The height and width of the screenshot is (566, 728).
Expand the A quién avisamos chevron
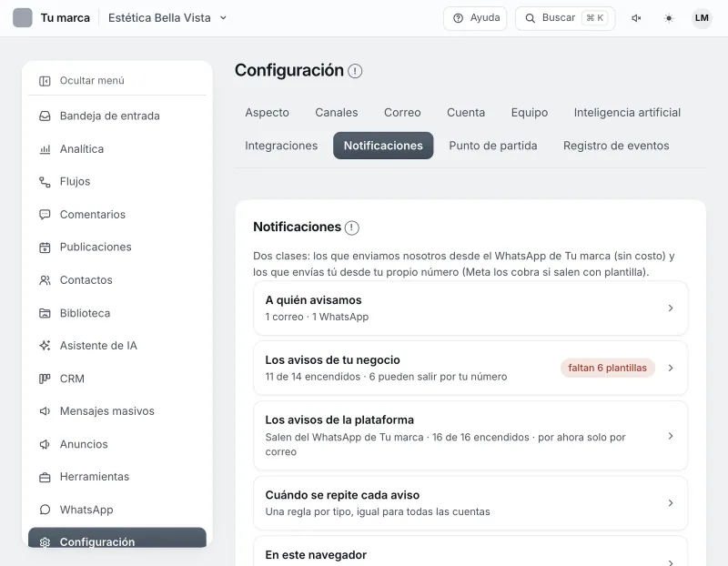coord(671,308)
